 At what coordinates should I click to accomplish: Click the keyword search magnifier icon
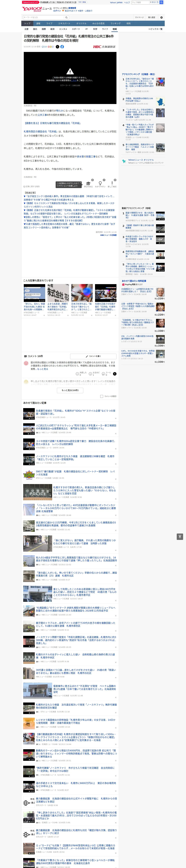(x=66, y=17)
